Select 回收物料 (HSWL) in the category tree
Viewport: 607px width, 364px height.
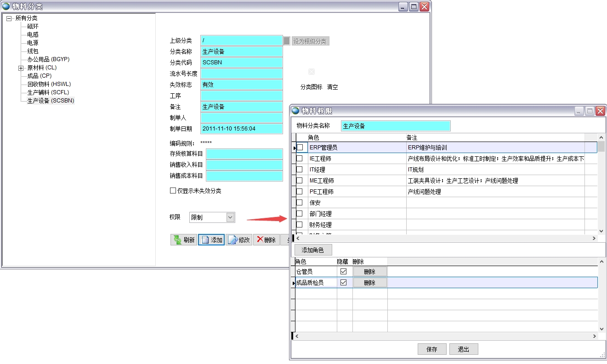[x=49, y=84]
